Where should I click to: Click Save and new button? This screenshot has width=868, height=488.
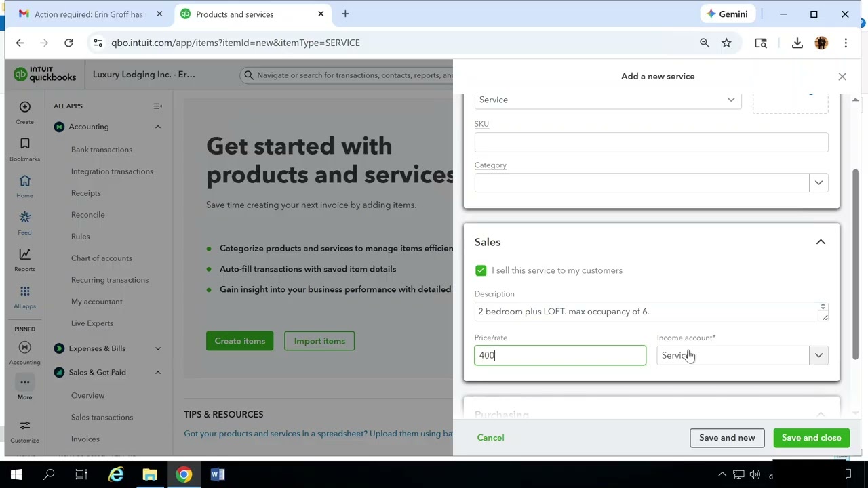[x=727, y=438]
